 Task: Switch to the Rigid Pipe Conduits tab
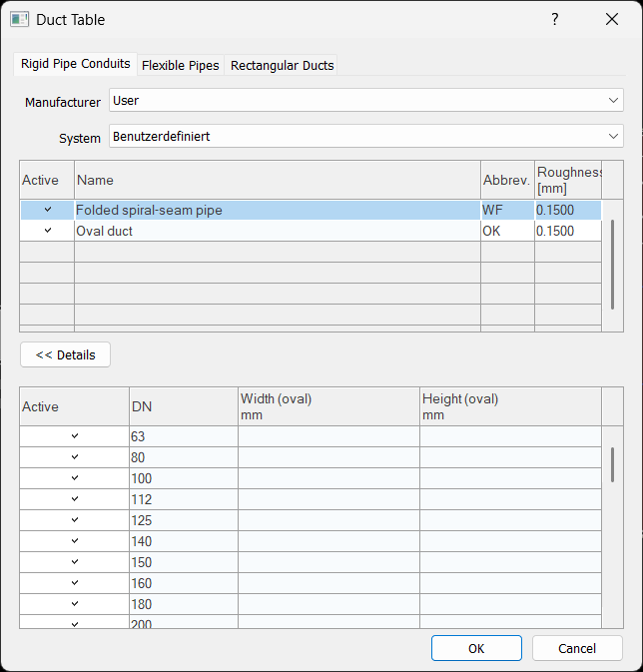click(x=76, y=64)
